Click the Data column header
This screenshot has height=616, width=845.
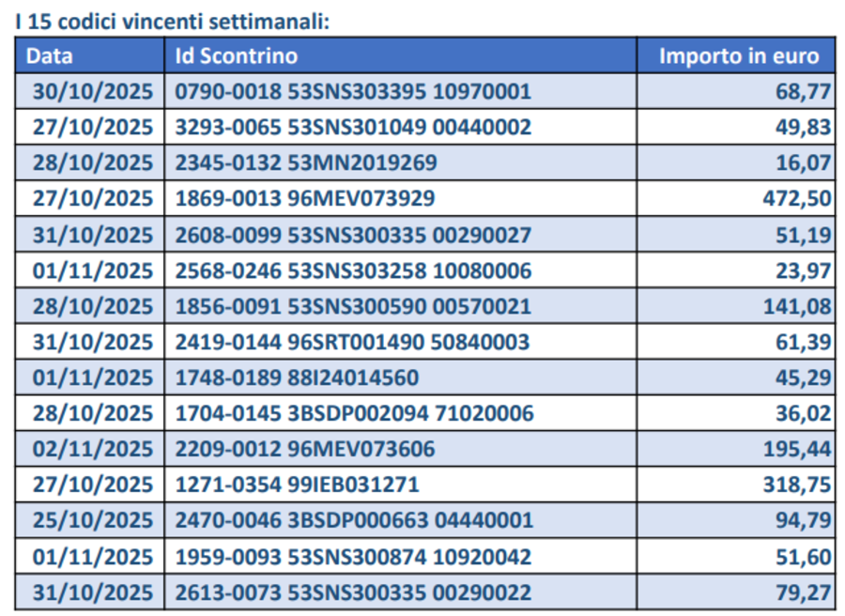(50, 55)
